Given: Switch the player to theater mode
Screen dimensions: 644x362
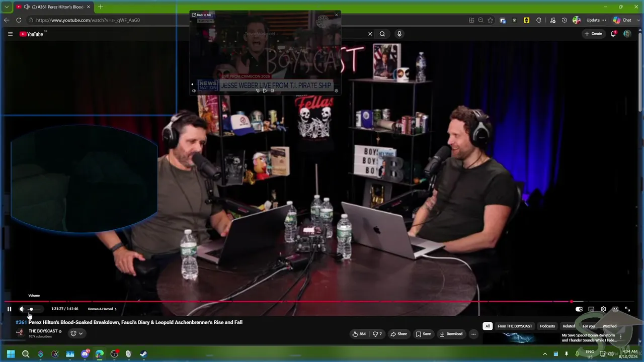Looking at the screenshot, I should [615, 309].
